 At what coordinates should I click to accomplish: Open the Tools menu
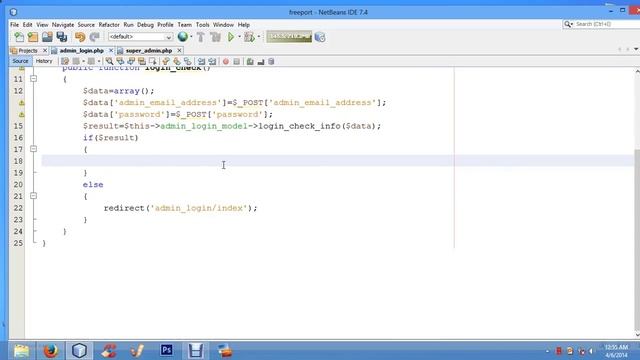pos(202,25)
